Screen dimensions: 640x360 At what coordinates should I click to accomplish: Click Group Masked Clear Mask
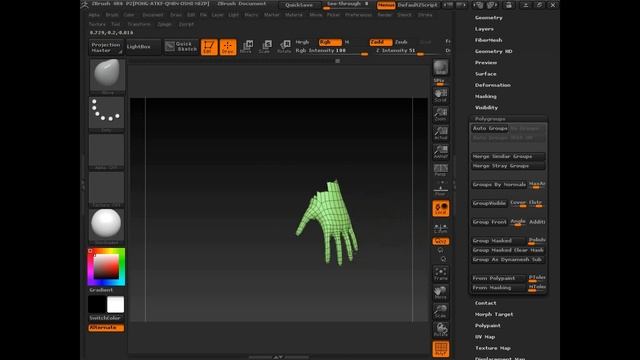[508, 250]
